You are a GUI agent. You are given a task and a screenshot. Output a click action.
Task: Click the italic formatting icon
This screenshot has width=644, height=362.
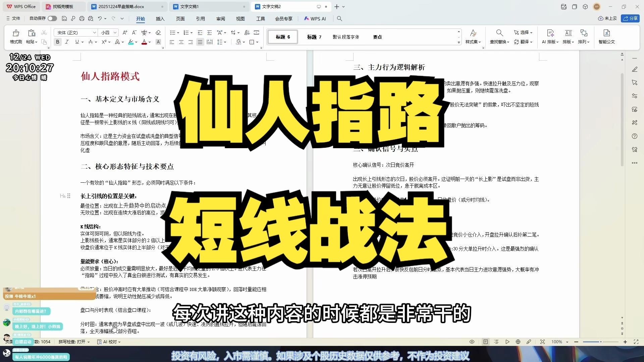67,42
